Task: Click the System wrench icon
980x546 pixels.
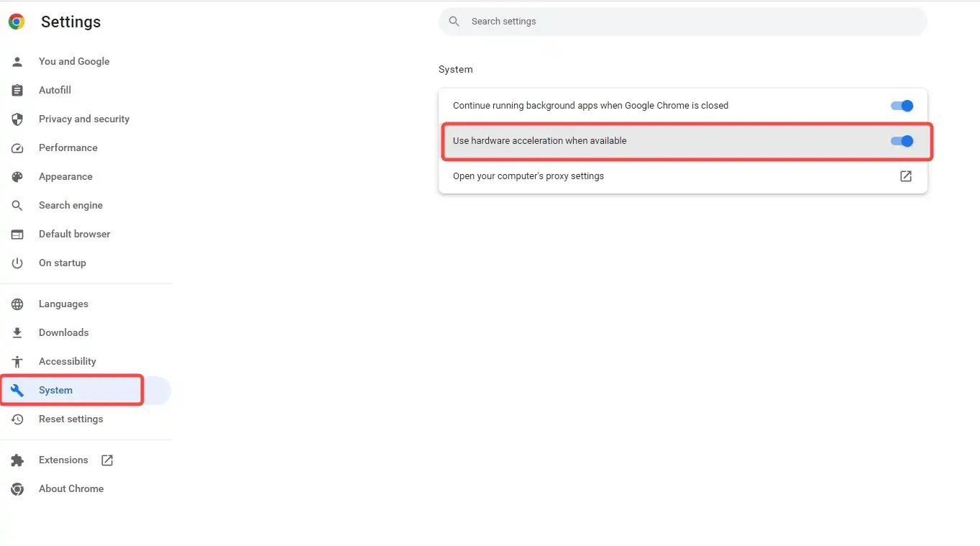Action: tap(17, 390)
